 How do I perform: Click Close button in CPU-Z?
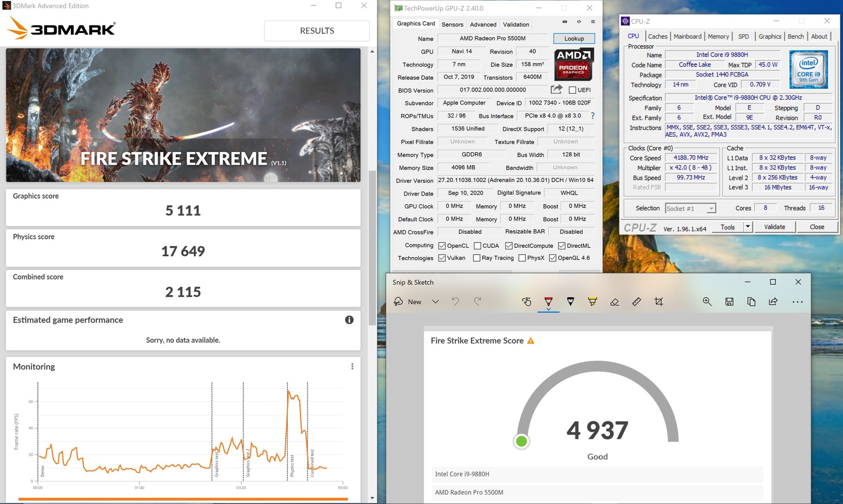coord(817,227)
